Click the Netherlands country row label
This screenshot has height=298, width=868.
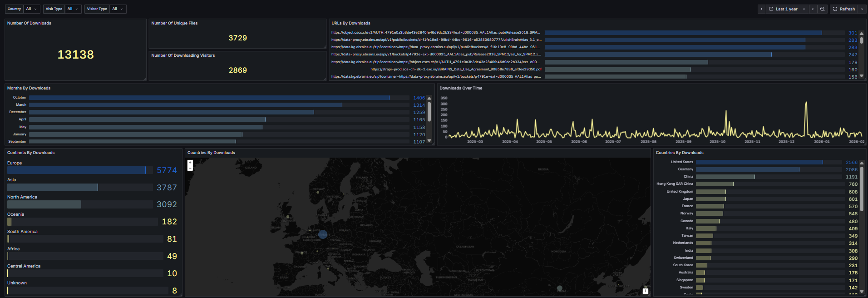(x=683, y=243)
